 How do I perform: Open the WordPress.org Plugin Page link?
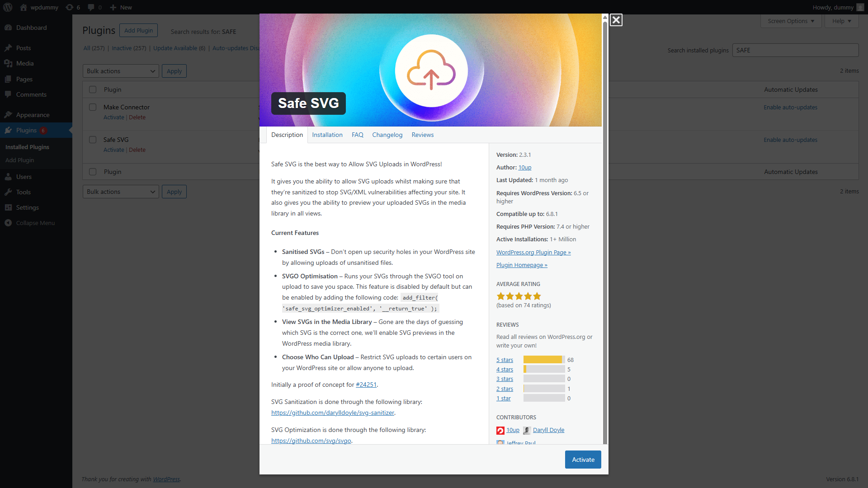click(533, 253)
